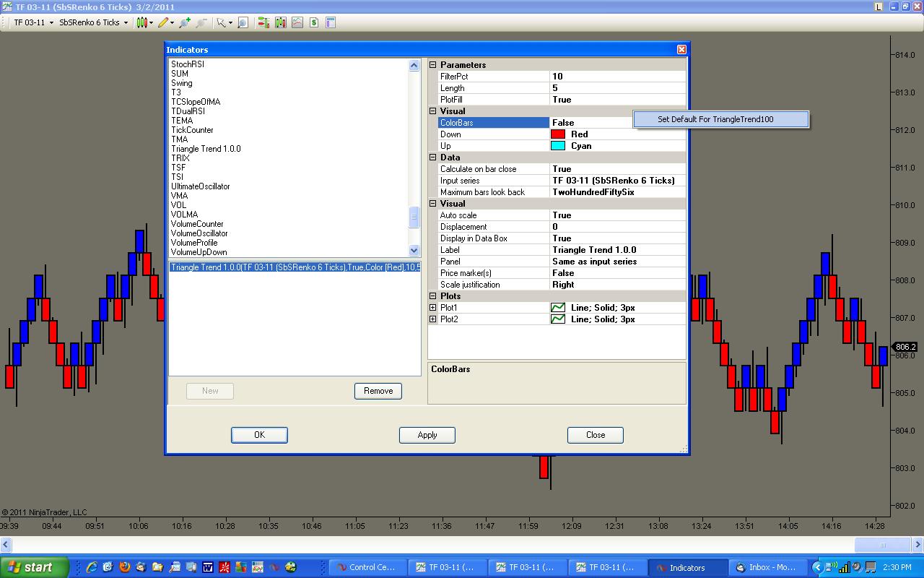This screenshot has height=578, width=924.
Task: Select the Displacement value 0
Action: coord(617,227)
